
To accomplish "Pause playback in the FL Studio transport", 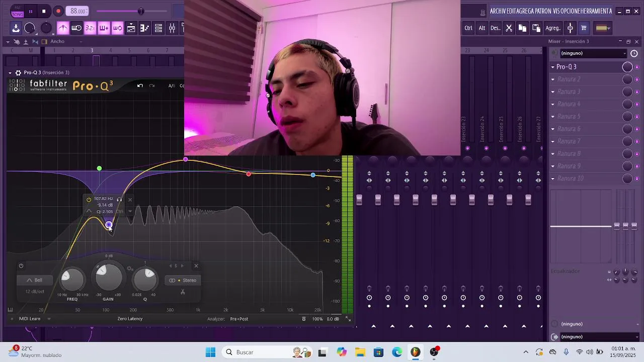I will tap(30, 11).
